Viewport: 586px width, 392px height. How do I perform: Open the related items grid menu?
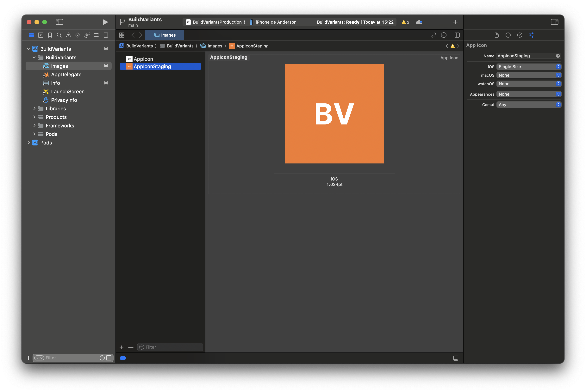(122, 35)
